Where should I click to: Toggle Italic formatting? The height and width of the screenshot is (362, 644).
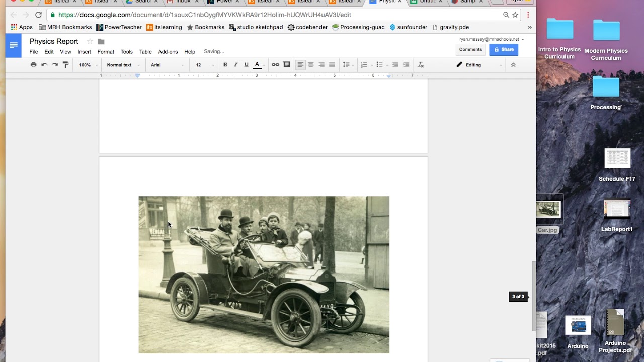tap(235, 65)
